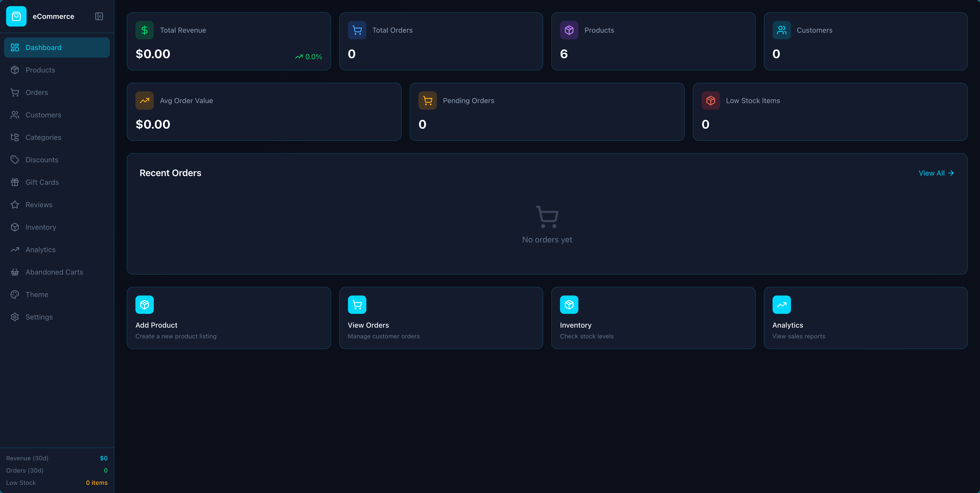Viewport: 980px width, 493px height.
Task: Open Customers using the people icon
Action: [15, 115]
